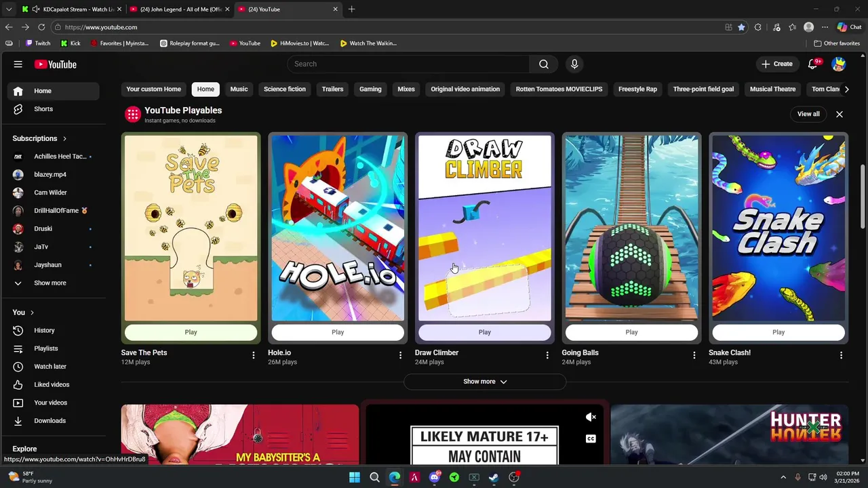Open Liked videos in the sidebar
Viewport: 868px width, 488px height.
point(51,384)
